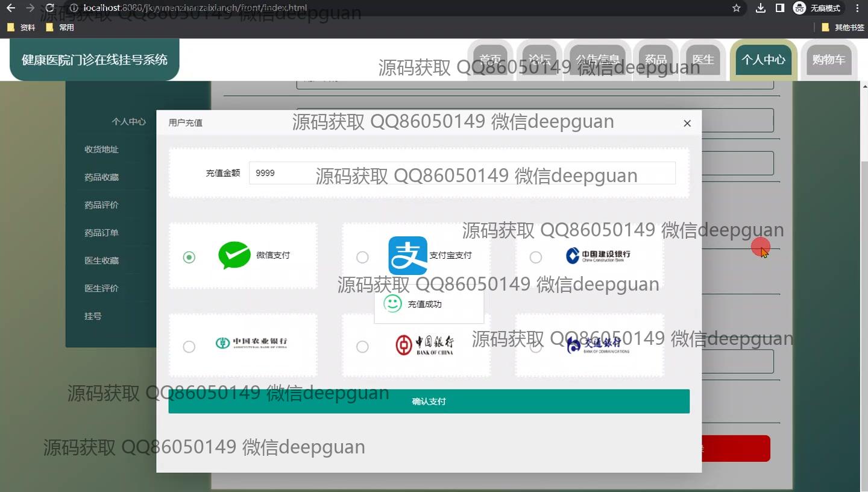
Task: Click the 健康医院门诊在线挂号系统 site title
Action: click(95, 60)
